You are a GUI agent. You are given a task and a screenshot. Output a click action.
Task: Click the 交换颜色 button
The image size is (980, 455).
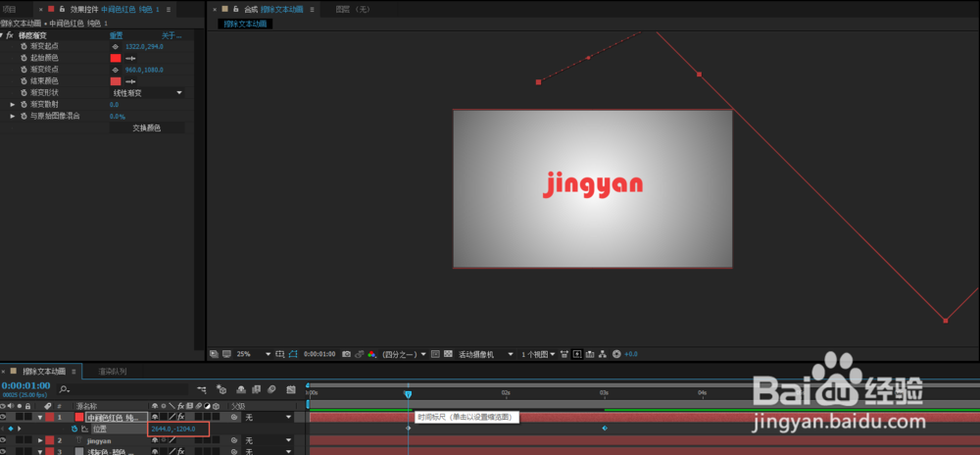[147, 127]
